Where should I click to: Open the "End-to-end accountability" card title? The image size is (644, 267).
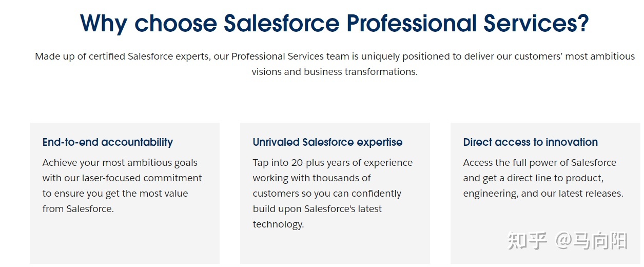(x=108, y=142)
